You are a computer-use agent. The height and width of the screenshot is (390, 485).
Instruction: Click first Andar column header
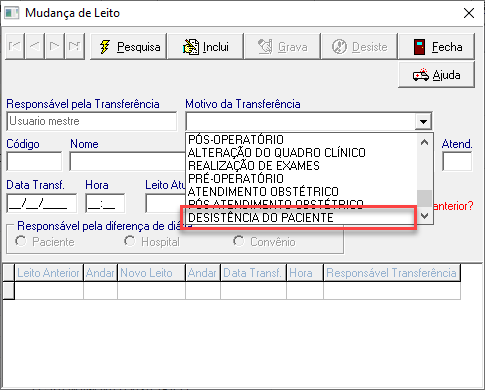[100, 273]
